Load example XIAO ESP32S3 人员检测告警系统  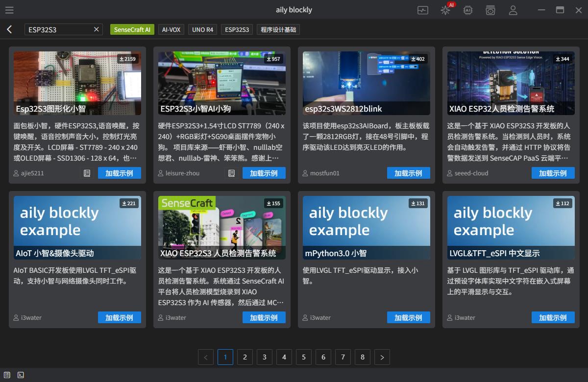click(x=264, y=317)
